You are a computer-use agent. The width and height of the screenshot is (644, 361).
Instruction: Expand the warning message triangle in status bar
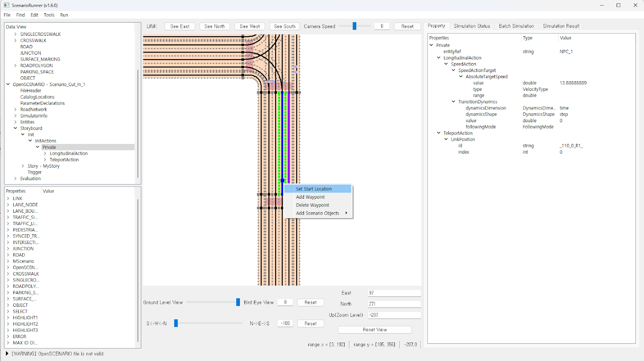click(7, 354)
